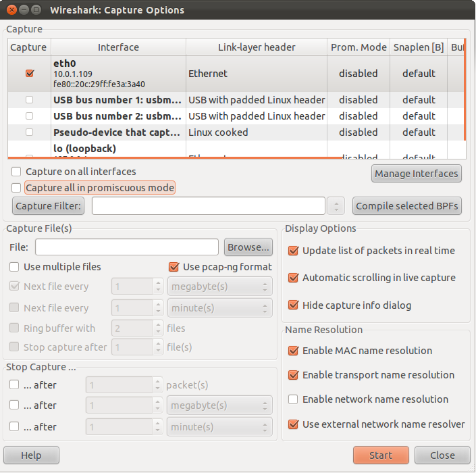Toggle Enable MAC name resolution
This screenshot has height=473, width=476.
point(293,351)
